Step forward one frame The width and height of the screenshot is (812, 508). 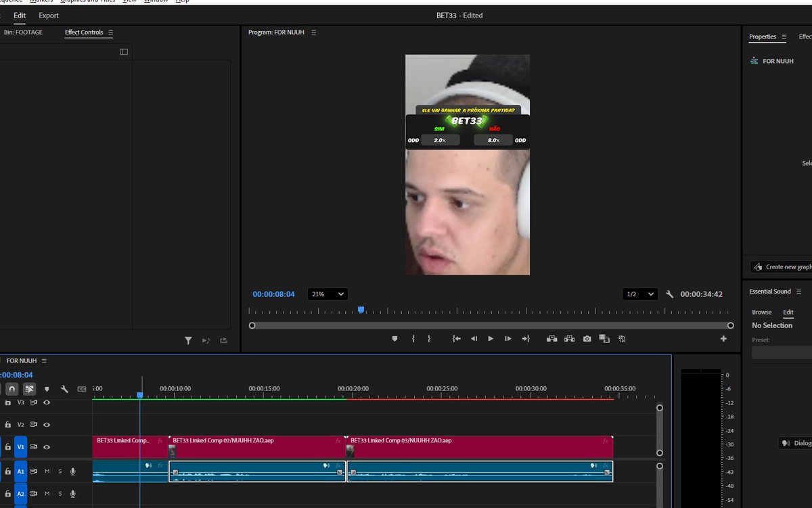tap(508, 339)
